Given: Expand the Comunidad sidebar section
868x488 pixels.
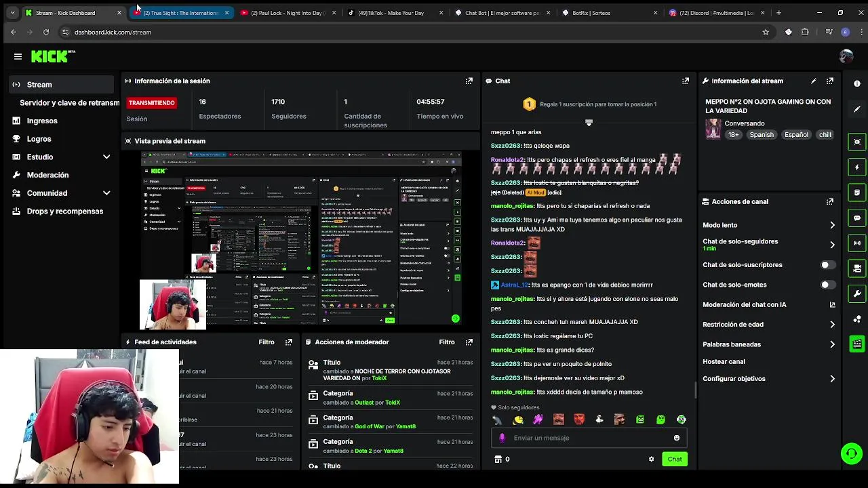Looking at the screenshot, I should tap(106, 193).
